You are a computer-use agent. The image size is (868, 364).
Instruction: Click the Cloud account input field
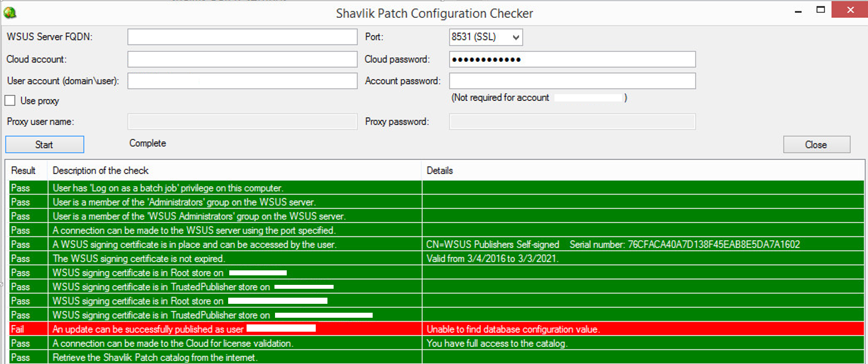tap(242, 59)
